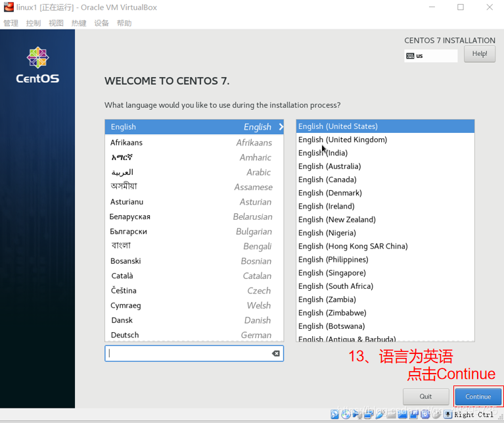Choose English (United Kingdom) locale
The width and height of the screenshot is (504, 423).
(x=385, y=139)
